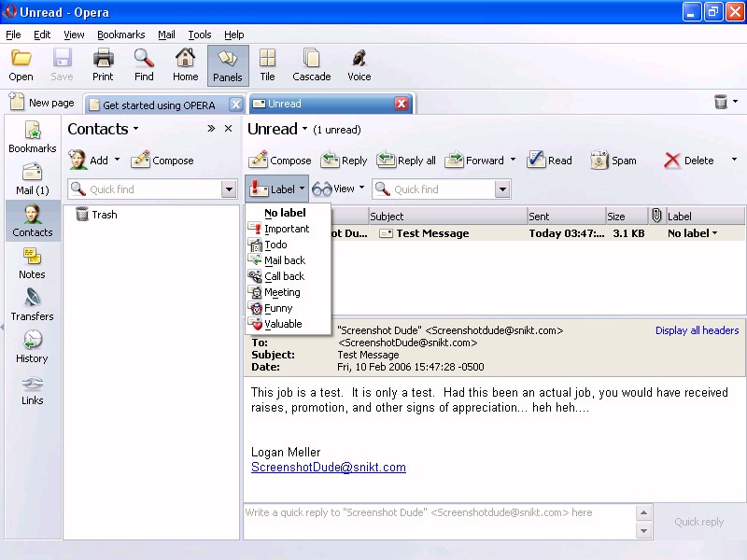Open the ScreenshotDude@snikt.com email link
The image size is (747, 560).
click(x=328, y=468)
